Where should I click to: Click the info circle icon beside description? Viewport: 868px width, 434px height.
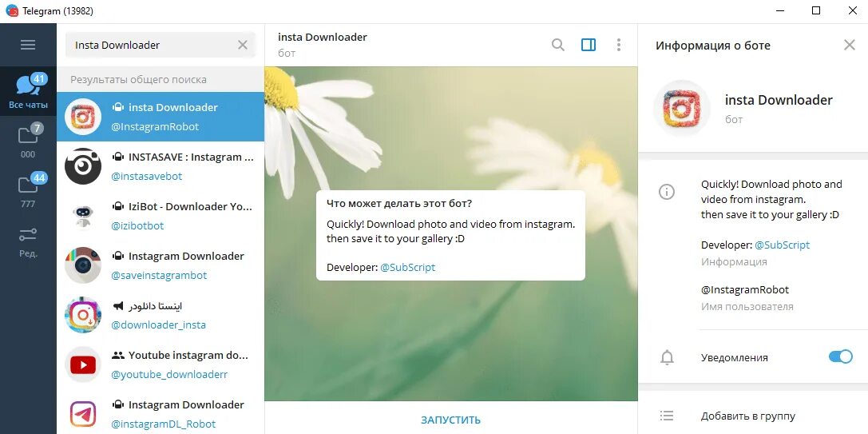[667, 192]
